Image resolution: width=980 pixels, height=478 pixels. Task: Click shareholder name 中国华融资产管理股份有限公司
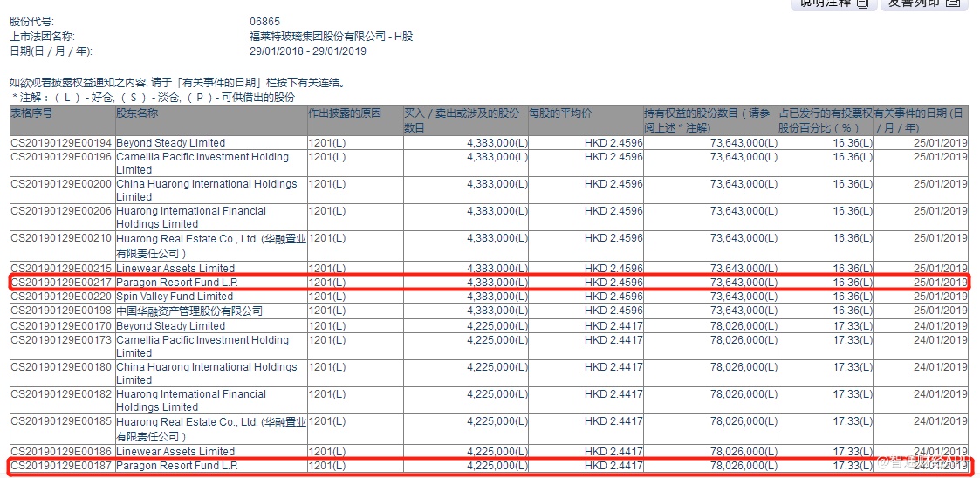click(189, 311)
